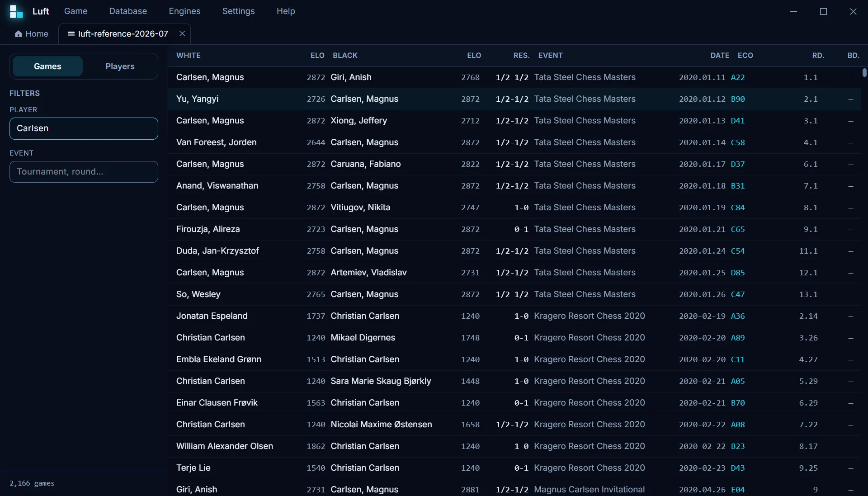Viewport: 868px width, 496px height.
Task: Select game row William Alexander Olsen
Action: tap(514, 446)
